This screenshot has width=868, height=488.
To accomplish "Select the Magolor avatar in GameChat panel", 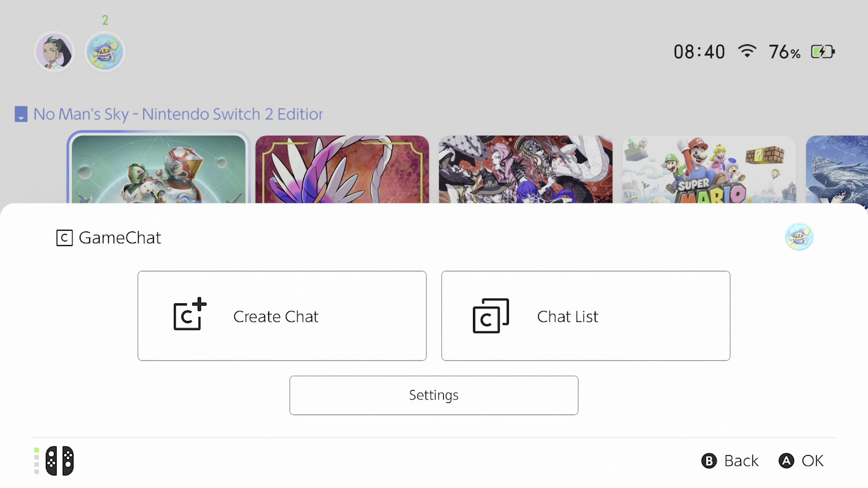I will pos(799,236).
